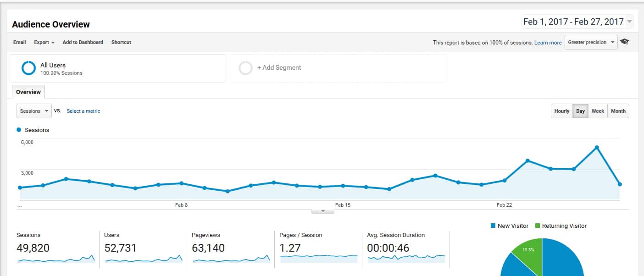
Task: Click the graduation cap education icon
Action: 624,42
